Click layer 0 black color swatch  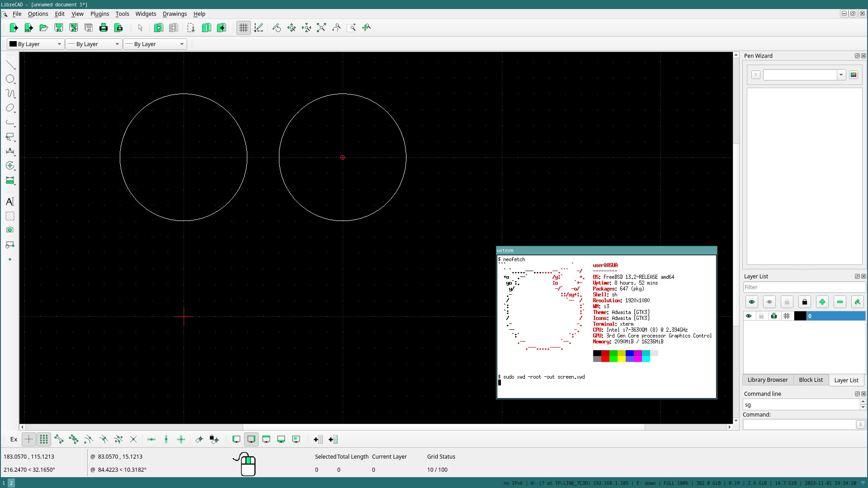click(x=800, y=316)
